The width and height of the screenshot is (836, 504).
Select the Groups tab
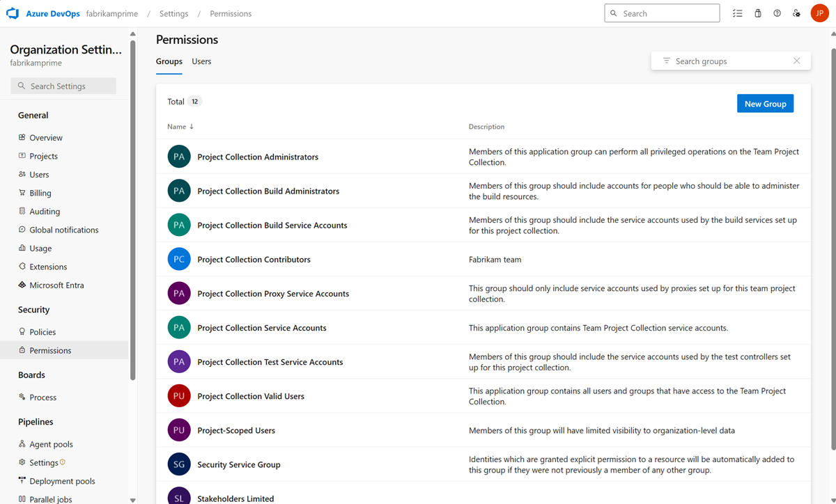click(x=169, y=61)
